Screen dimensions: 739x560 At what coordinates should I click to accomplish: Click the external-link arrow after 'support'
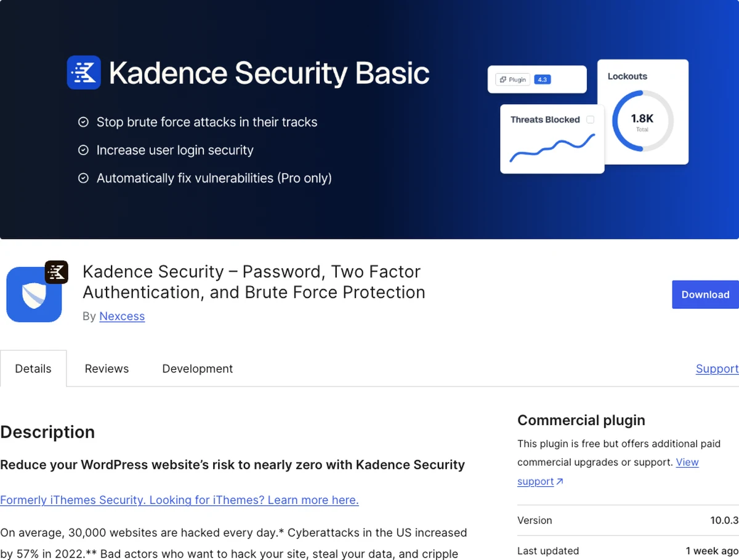tap(560, 482)
